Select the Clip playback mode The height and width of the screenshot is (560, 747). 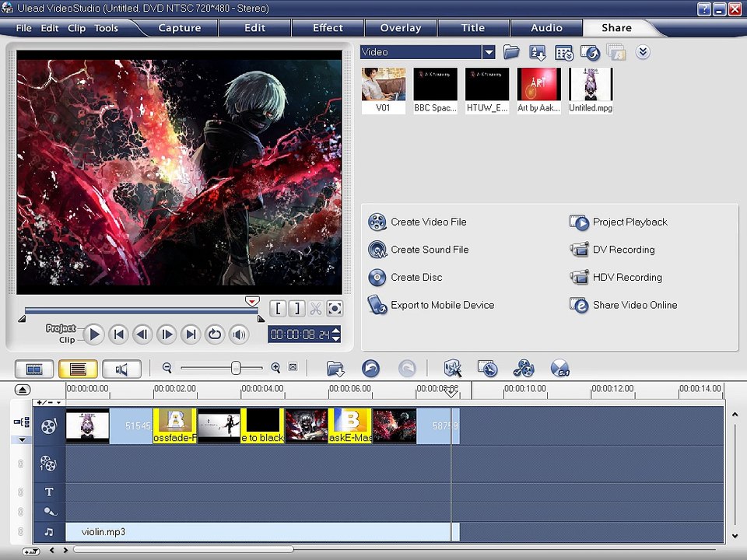coord(67,340)
